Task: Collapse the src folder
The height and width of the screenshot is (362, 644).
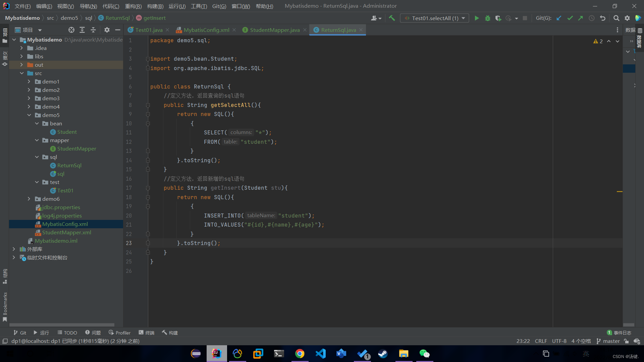Action: tap(21, 73)
